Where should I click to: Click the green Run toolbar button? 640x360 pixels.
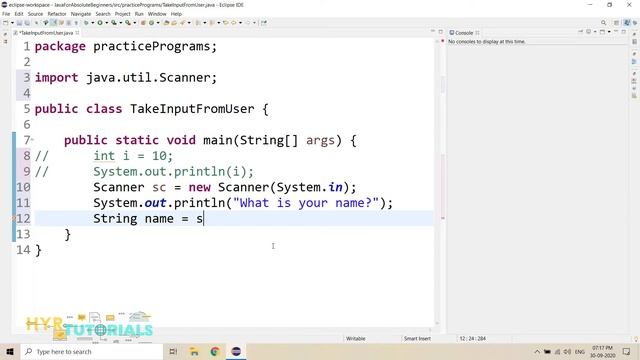(100, 23)
